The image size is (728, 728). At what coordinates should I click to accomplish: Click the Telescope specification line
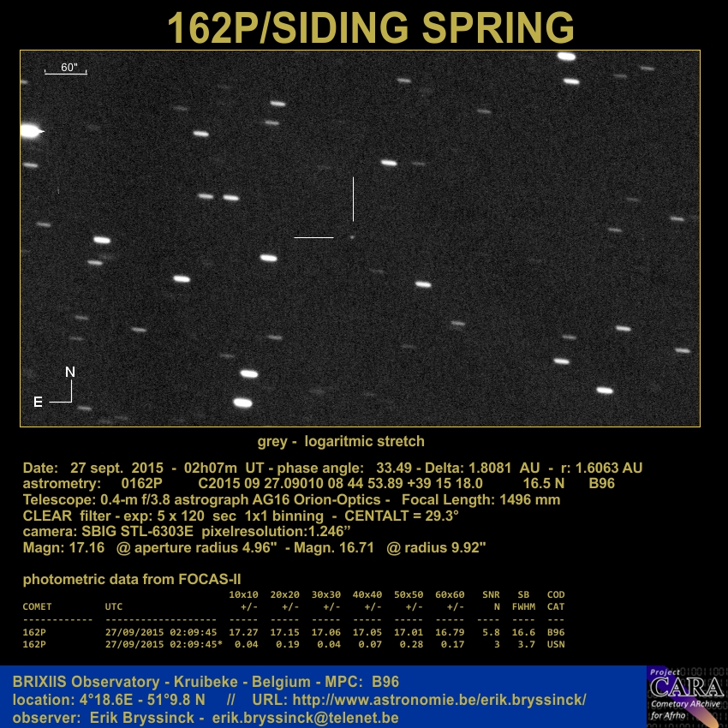291,499
